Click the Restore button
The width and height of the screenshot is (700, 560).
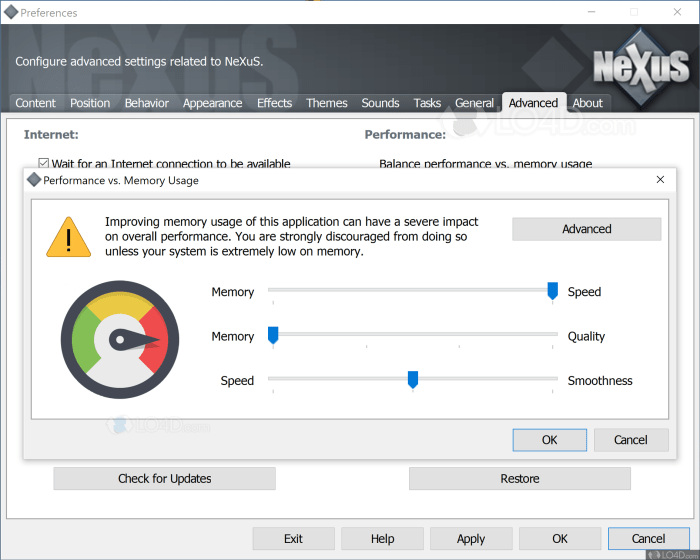click(520, 479)
